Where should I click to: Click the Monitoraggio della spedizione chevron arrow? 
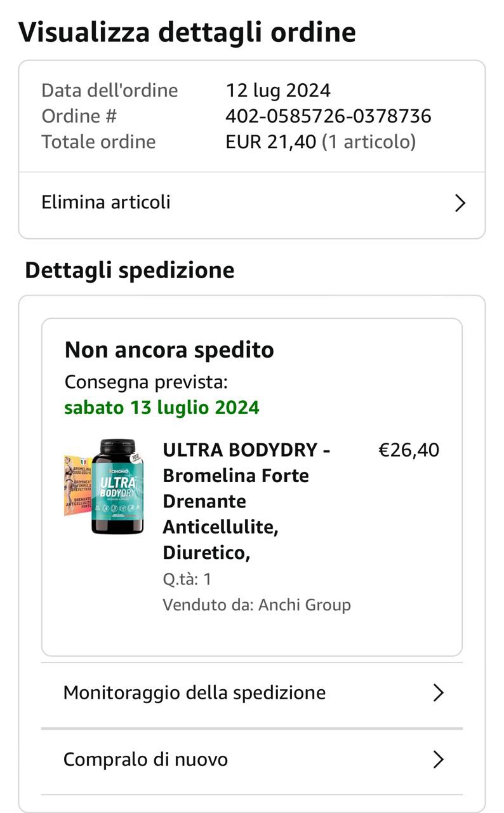click(437, 692)
